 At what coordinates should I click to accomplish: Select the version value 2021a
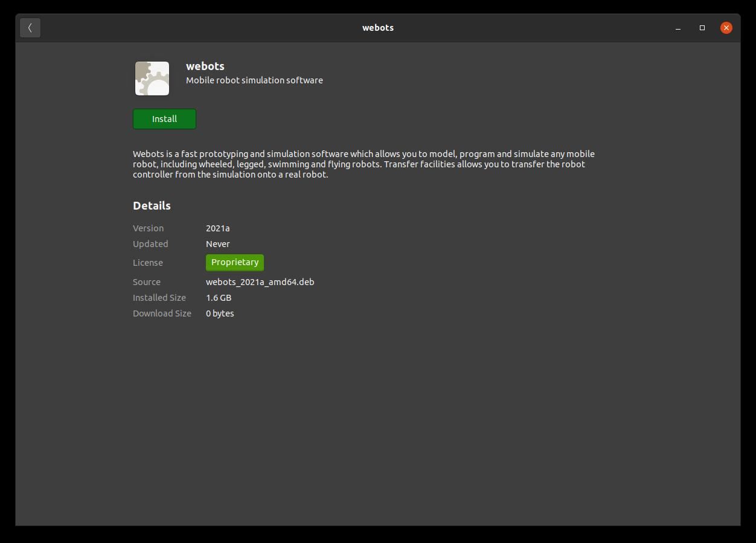[217, 228]
